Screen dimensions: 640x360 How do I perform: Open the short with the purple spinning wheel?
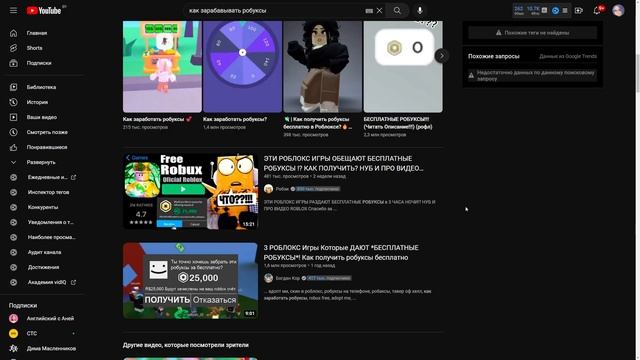[x=242, y=67]
